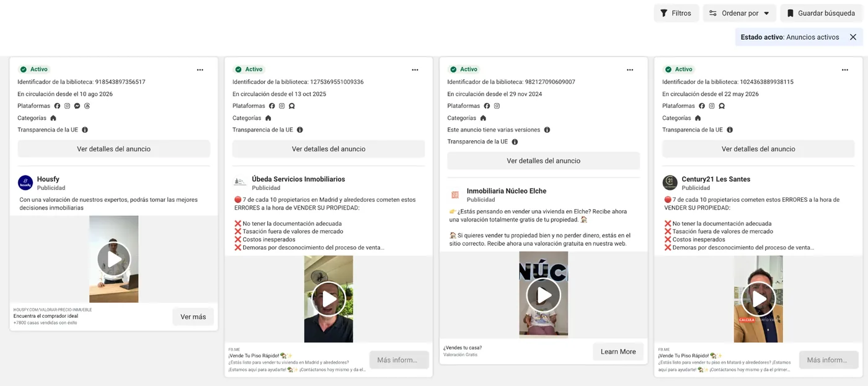868x386 pixels.
Task: Play the Housfy ad video
Action: tap(114, 259)
